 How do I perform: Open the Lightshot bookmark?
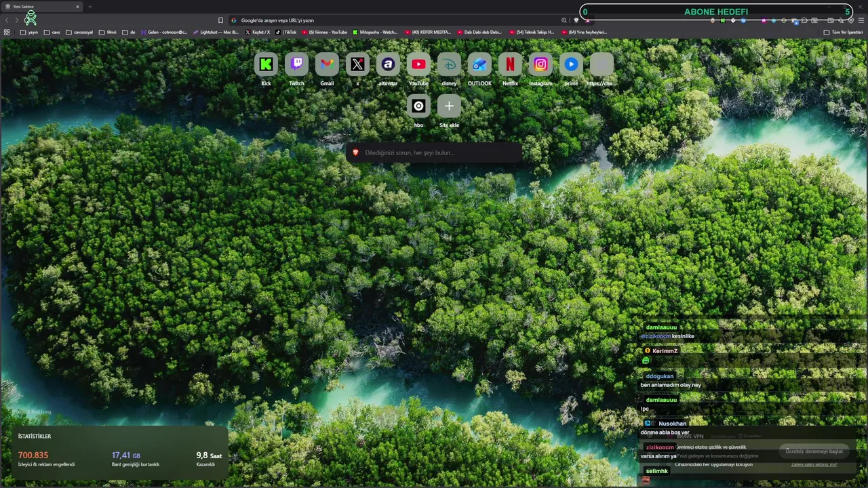click(216, 32)
